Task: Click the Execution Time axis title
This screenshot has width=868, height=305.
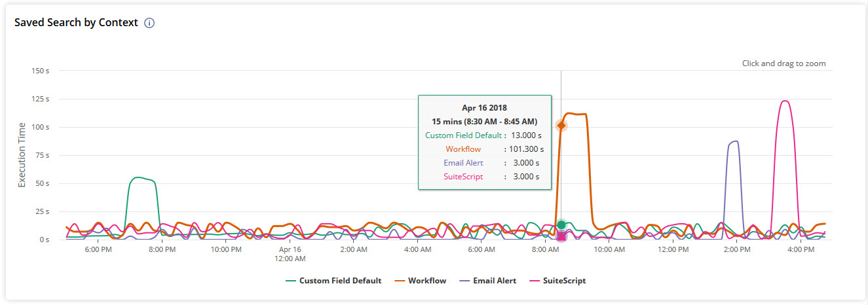Action: 22,154
